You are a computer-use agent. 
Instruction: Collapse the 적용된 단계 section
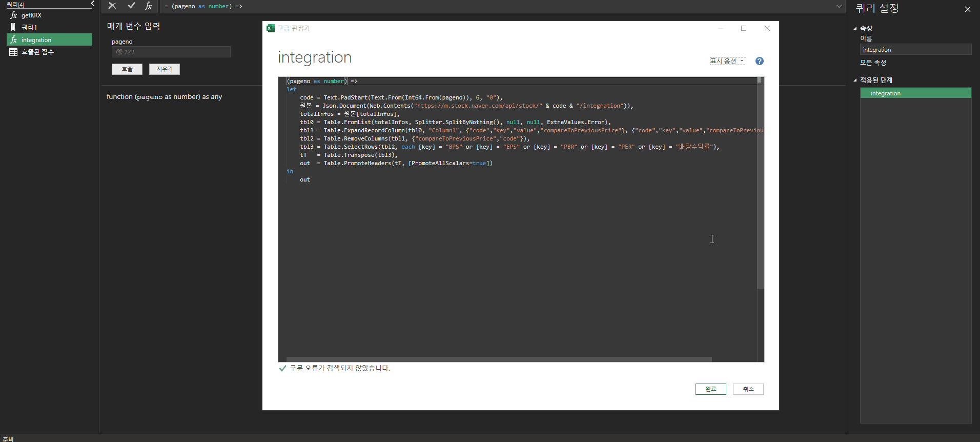(x=855, y=80)
